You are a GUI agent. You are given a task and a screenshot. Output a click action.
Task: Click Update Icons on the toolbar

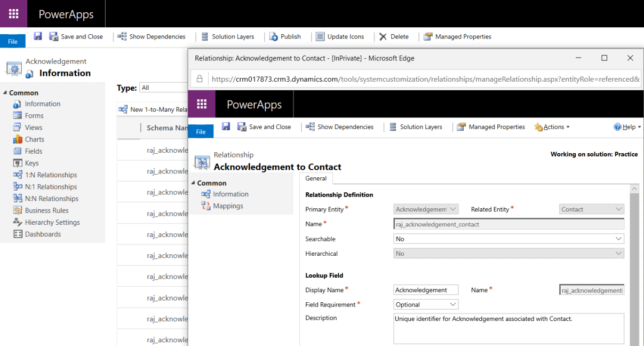tap(341, 36)
